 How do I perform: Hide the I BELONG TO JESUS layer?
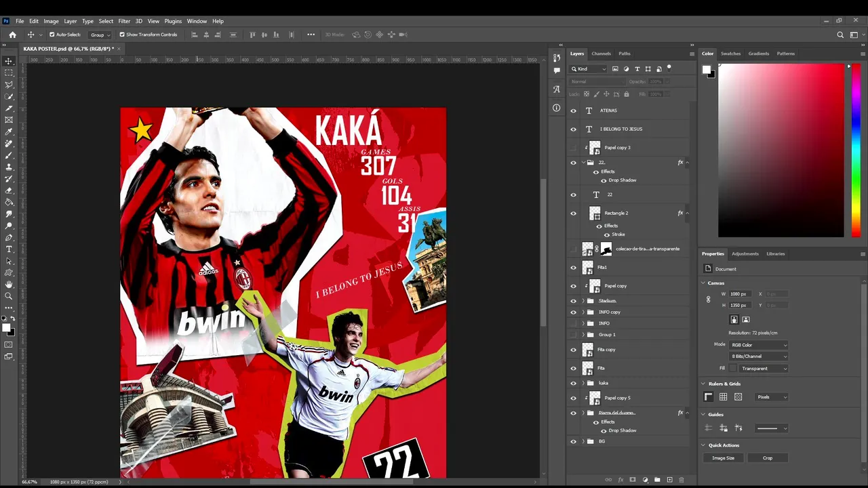coord(574,129)
